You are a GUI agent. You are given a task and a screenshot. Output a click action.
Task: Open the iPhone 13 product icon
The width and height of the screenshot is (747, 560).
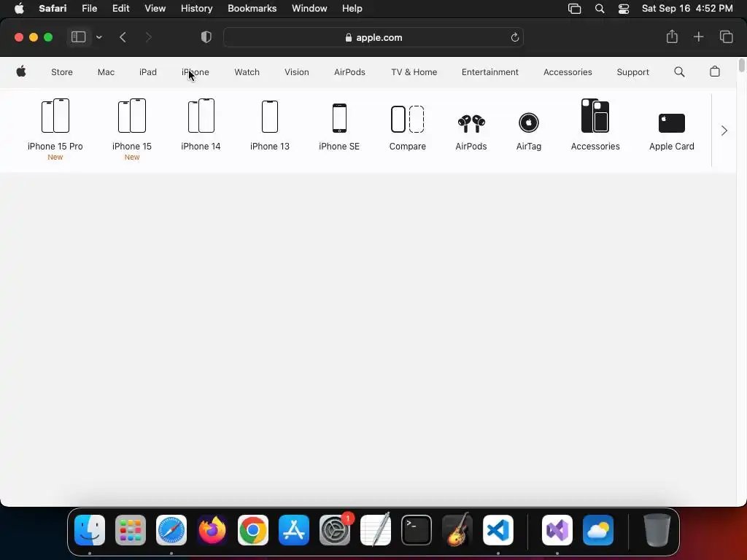[x=270, y=117]
